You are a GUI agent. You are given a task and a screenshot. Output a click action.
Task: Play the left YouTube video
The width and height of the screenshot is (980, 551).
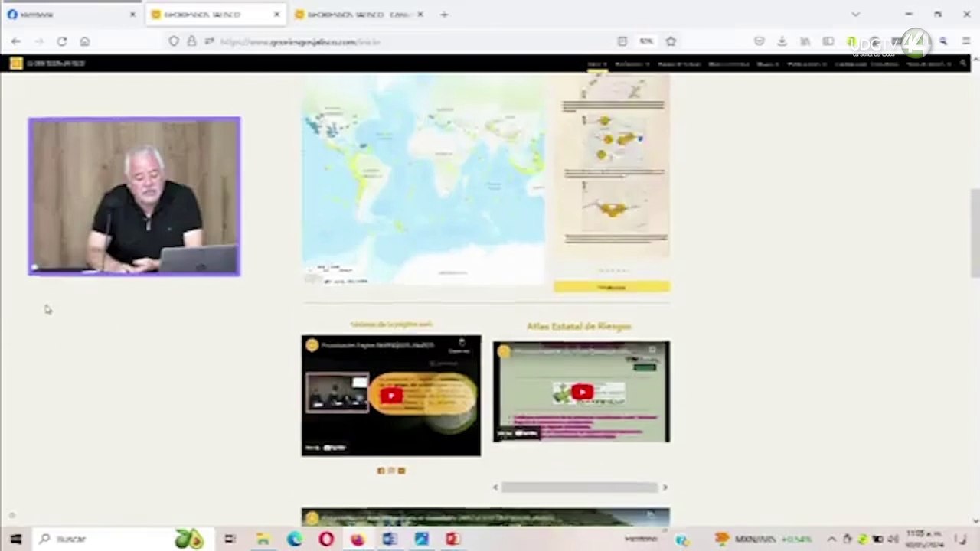pyautogui.click(x=391, y=396)
